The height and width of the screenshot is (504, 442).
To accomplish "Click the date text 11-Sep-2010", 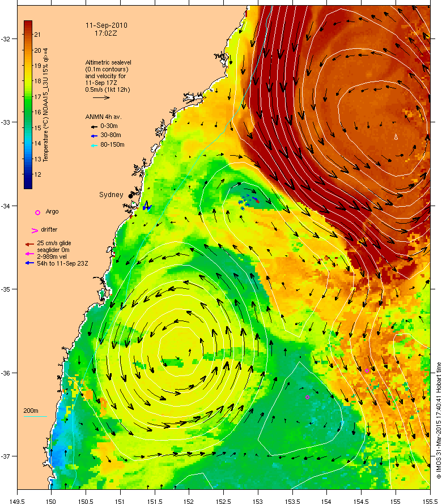I will click(107, 25).
